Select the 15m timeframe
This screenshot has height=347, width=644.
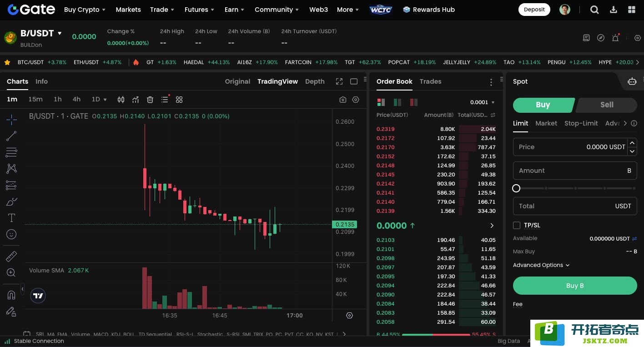pos(35,99)
